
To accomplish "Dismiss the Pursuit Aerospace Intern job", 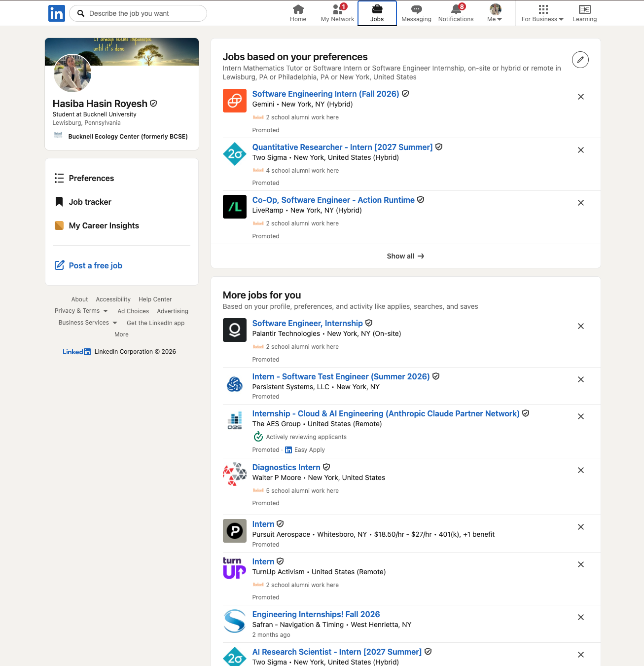I will [x=581, y=527].
